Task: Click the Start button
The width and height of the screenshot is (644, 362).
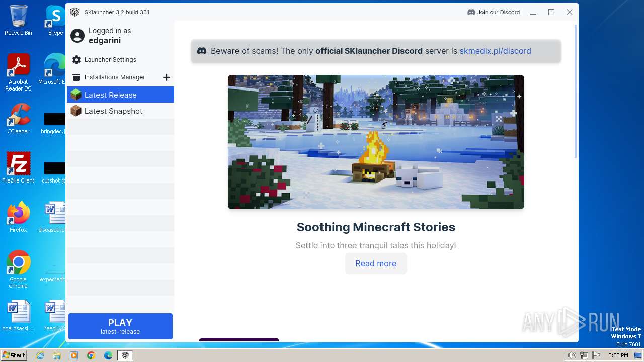Action: click(x=14, y=355)
